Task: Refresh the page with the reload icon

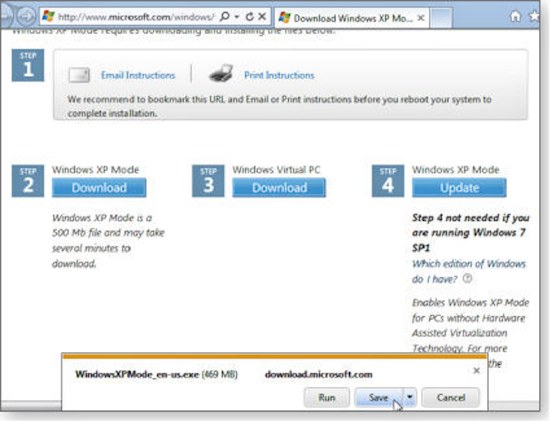Action: [249, 16]
